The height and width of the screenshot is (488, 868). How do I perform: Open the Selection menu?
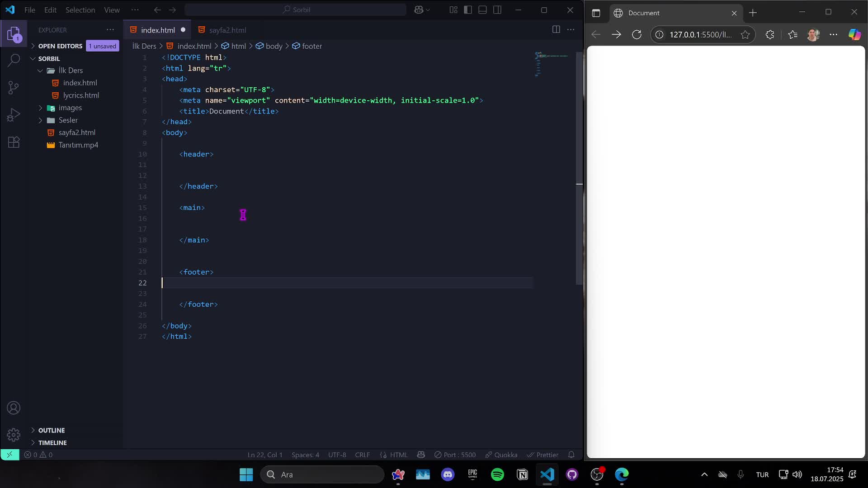(80, 9)
